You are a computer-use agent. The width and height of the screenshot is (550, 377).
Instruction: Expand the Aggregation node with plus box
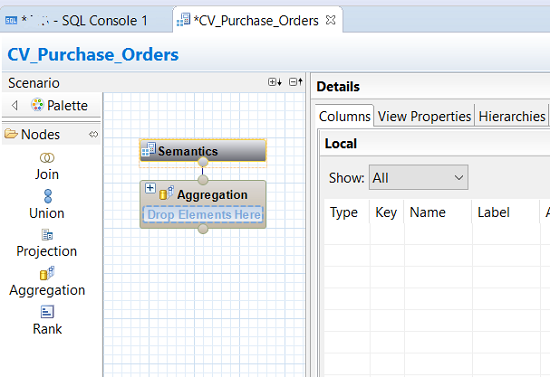(x=150, y=188)
